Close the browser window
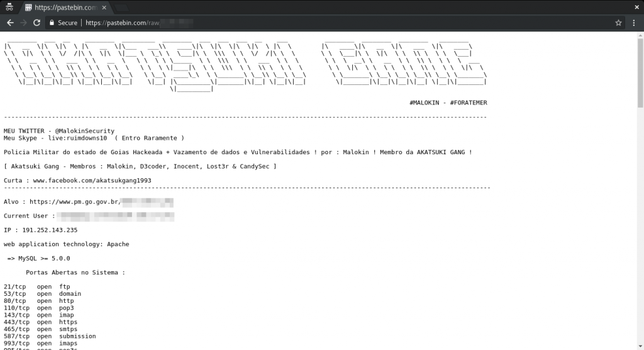Image resolution: width=644 pixels, height=350 pixels. point(636,7)
